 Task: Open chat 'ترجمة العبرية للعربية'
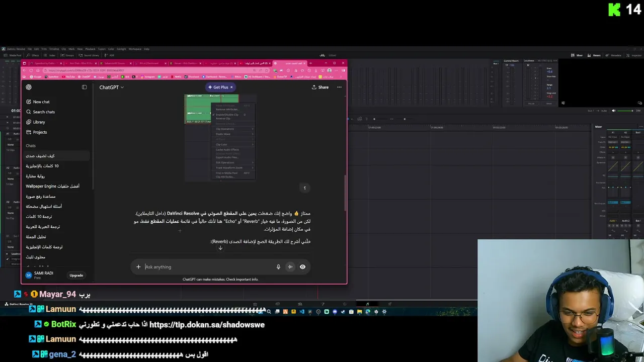(x=43, y=226)
